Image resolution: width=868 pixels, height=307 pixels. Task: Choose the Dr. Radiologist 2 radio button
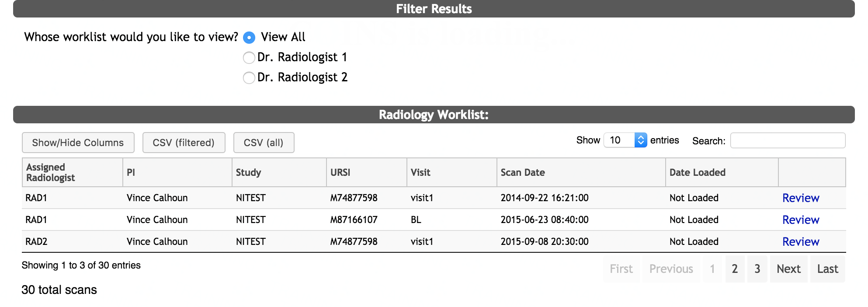[249, 78]
